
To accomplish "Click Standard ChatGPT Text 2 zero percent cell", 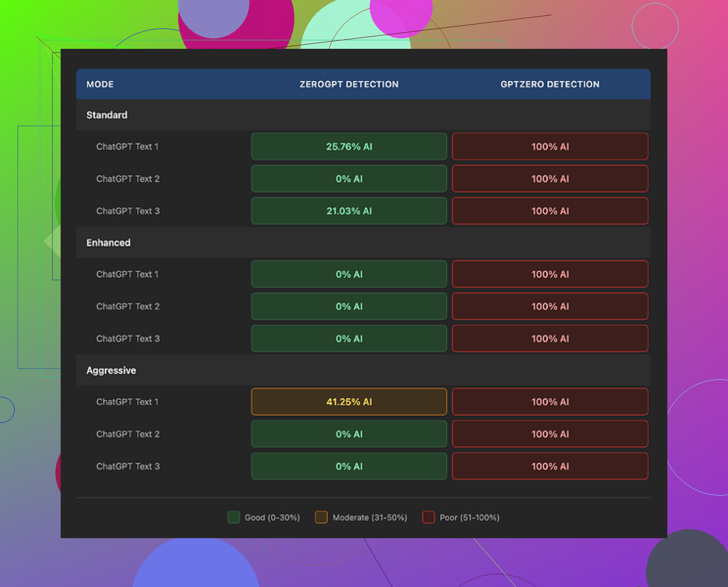I will (x=349, y=179).
